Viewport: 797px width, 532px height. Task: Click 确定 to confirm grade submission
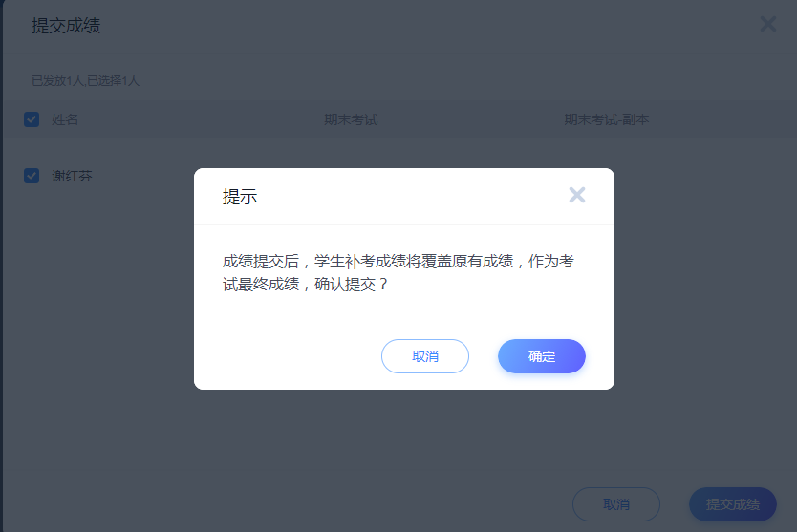541,356
